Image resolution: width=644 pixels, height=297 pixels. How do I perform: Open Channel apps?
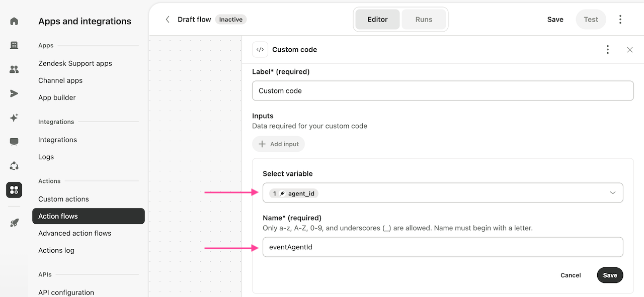click(x=60, y=80)
